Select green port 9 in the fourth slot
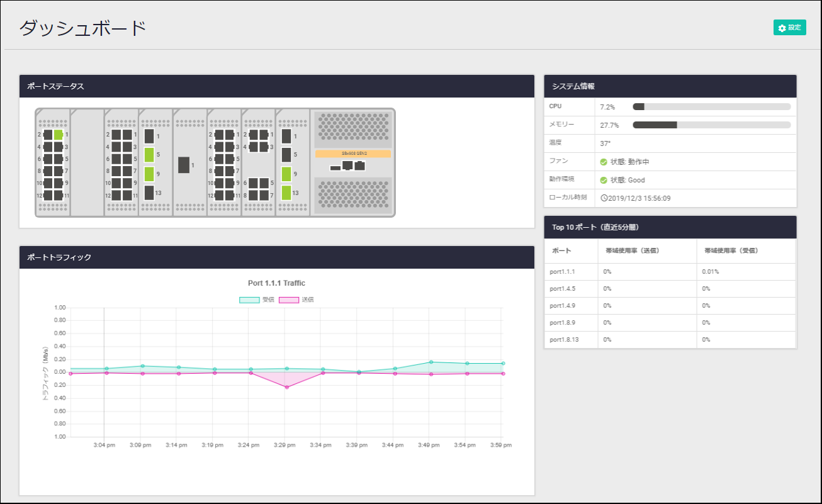Image resolution: width=822 pixels, height=504 pixels. click(x=149, y=174)
